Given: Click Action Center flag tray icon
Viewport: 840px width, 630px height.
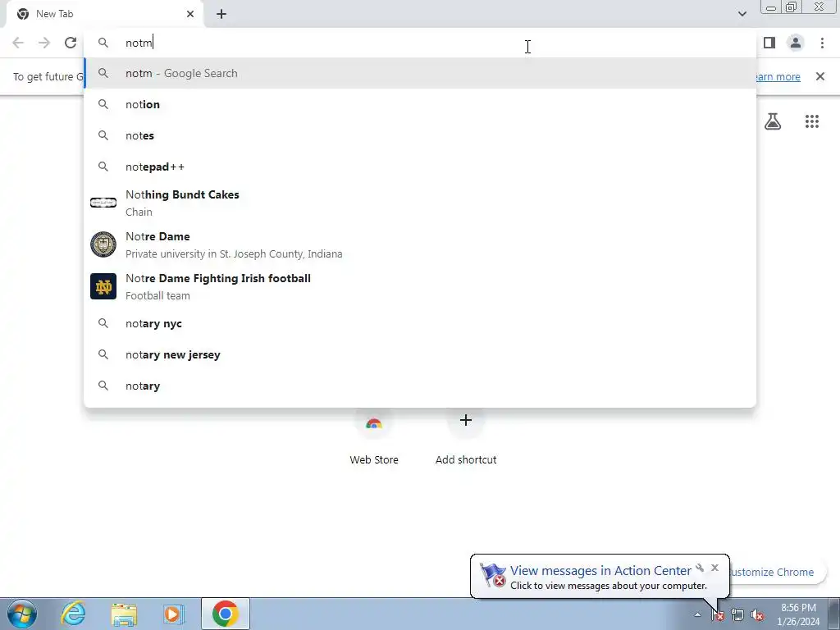Looking at the screenshot, I should pyautogui.click(x=717, y=615).
